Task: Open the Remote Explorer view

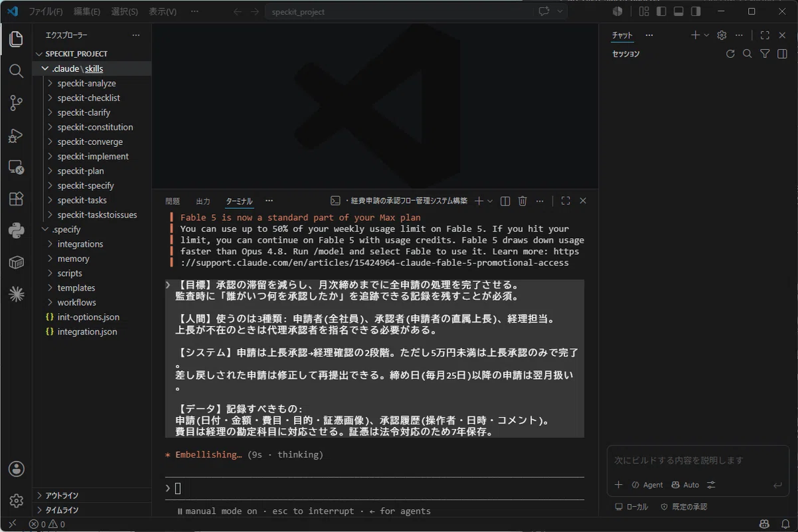Action: (x=16, y=167)
